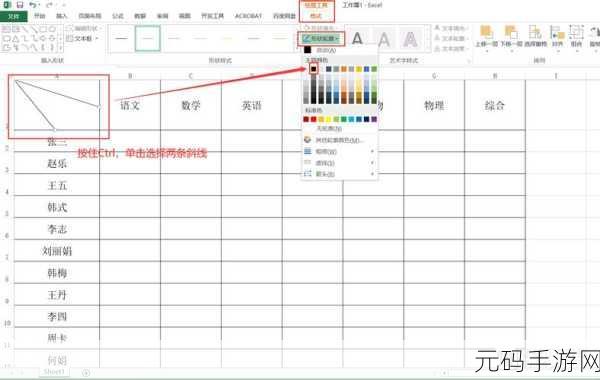
Task: Choose the highlighted second line shape style
Action: point(148,39)
